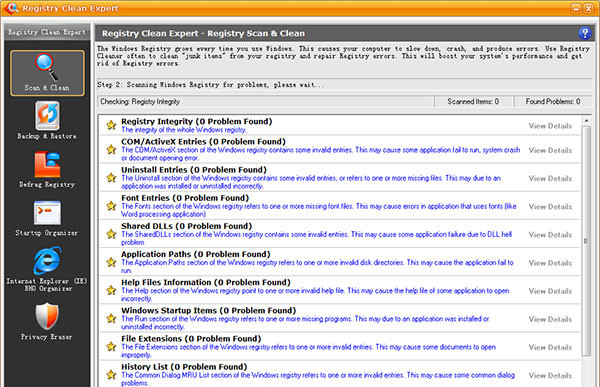The width and height of the screenshot is (600, 387).
Task: View Details for Shared DLLs
Action: click(550, 235)
